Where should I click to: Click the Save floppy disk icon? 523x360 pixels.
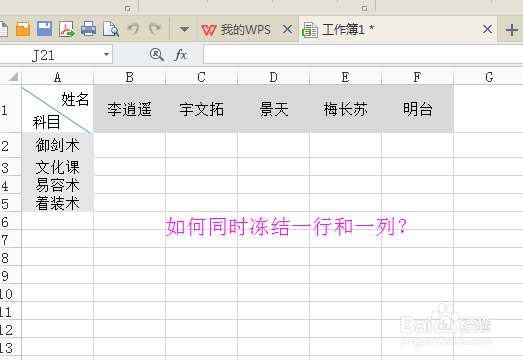44,29
